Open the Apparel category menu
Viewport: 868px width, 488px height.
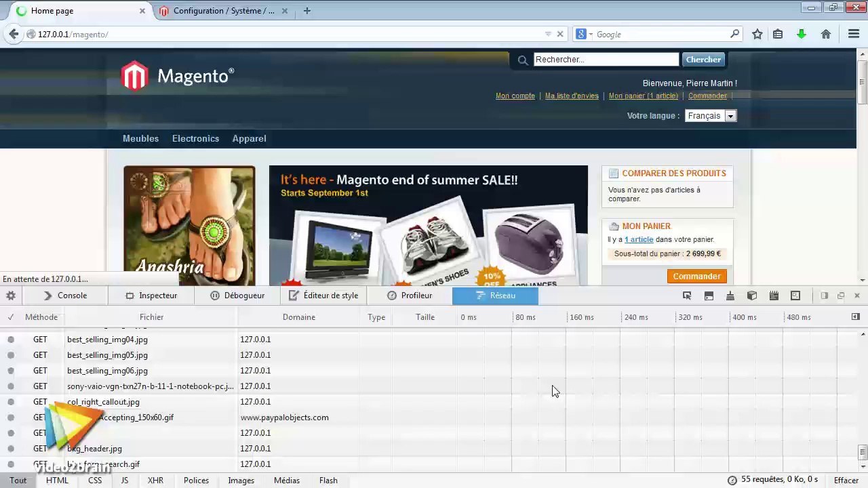pos(249,138)
